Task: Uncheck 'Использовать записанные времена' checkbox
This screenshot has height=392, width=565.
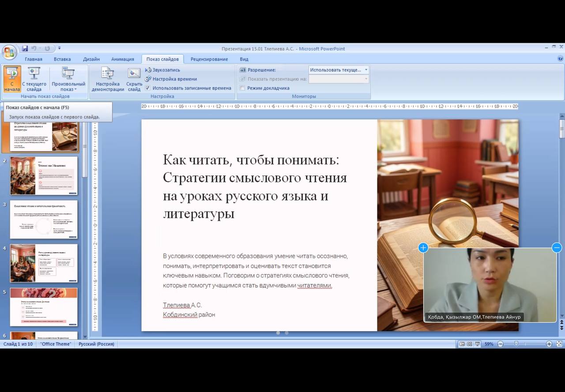Action: [148, 88]
